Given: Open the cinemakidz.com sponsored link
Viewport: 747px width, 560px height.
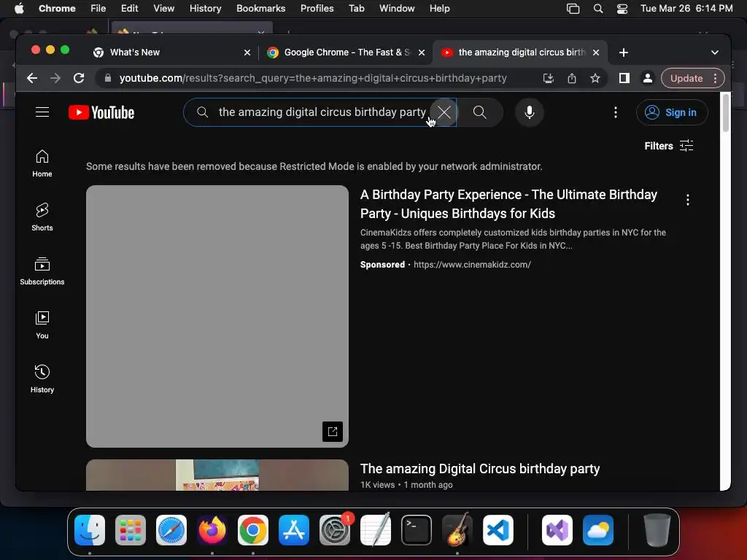Looking at the screenshot, I should coord(472,265).
